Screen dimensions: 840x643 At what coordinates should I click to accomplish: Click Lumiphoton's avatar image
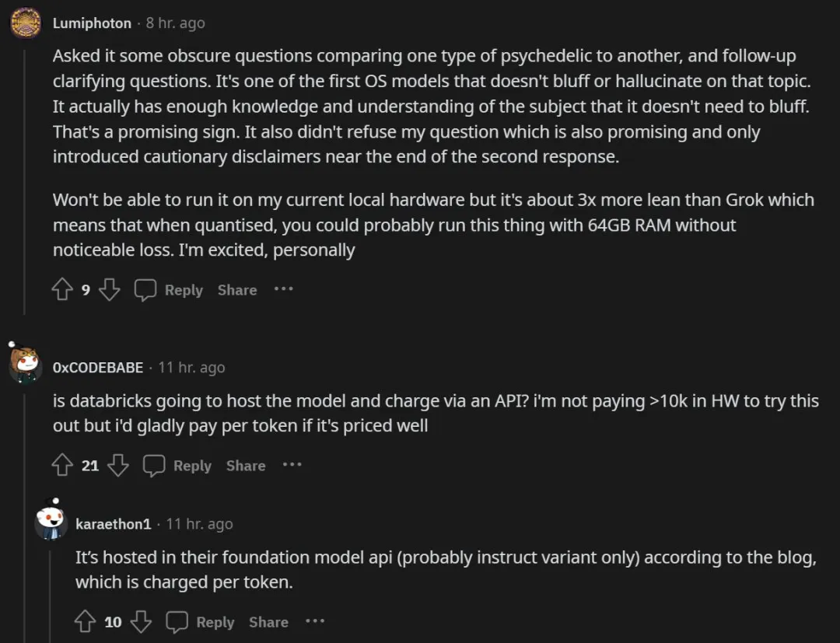pos(26,23)
